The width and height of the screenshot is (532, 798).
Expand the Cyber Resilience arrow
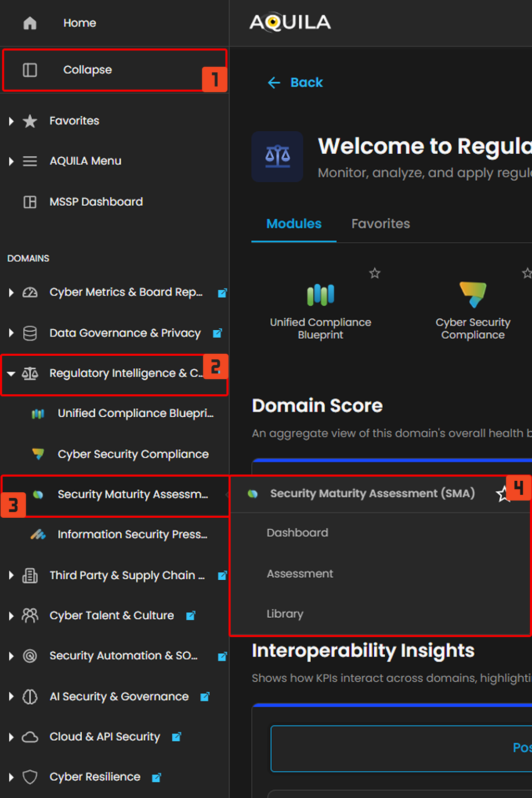point(11,777)
